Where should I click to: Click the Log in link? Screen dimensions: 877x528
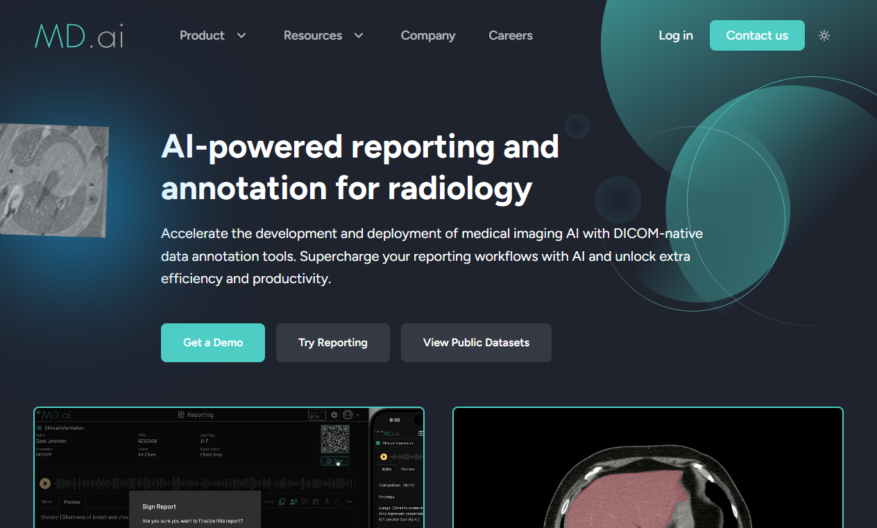click(676, 35)
